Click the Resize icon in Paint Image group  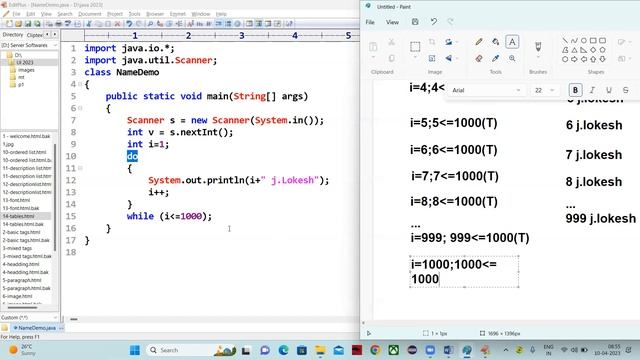tap(432, 58)
